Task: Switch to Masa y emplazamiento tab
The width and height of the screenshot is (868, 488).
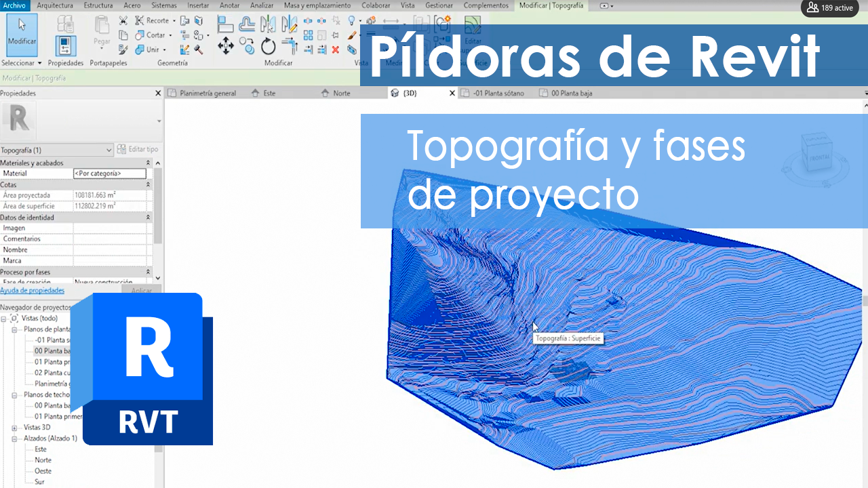Action: (317, 5)
